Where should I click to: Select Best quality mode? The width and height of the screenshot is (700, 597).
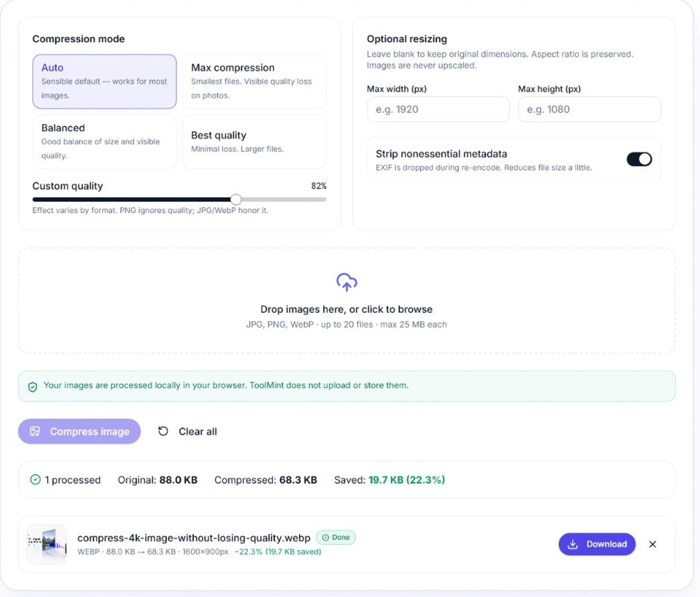254,142
